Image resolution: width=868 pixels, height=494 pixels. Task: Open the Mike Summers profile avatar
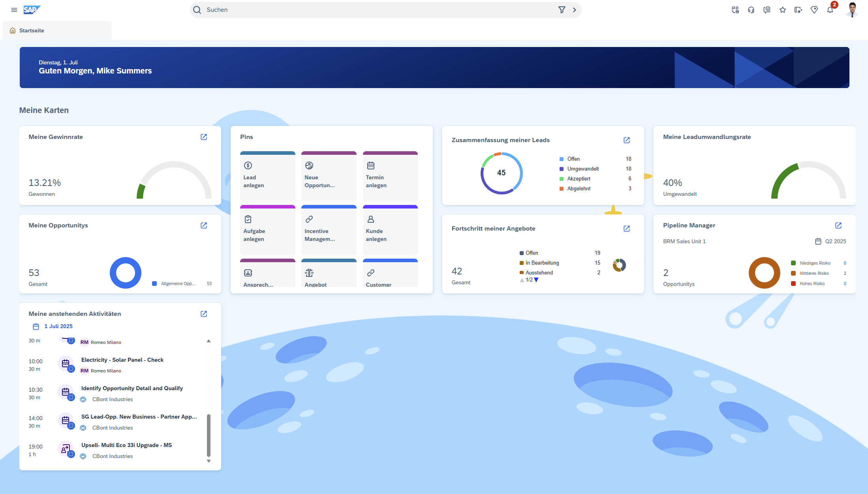852,10
